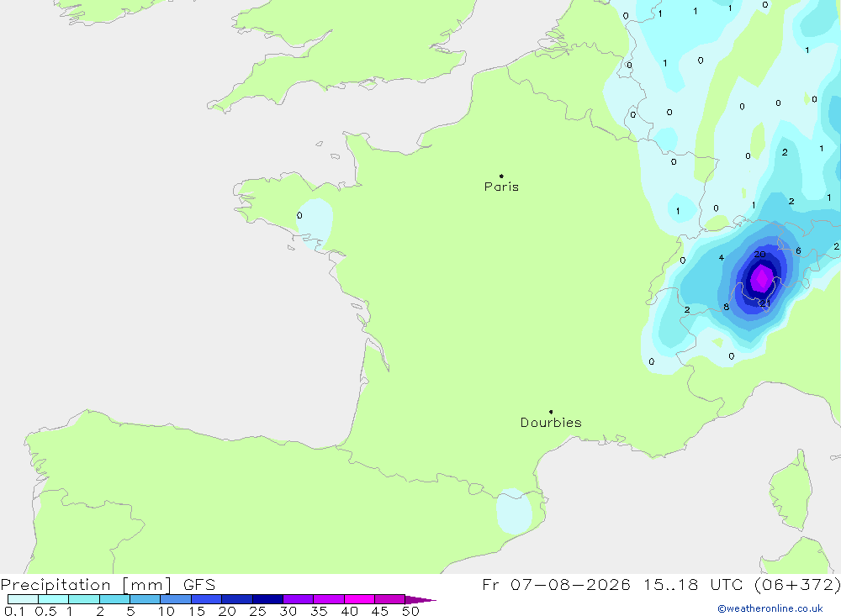Pick the 20–25 mm dark blue legend swatch
This screenshot has height=616, width=841.
click(x=237, y=599)
